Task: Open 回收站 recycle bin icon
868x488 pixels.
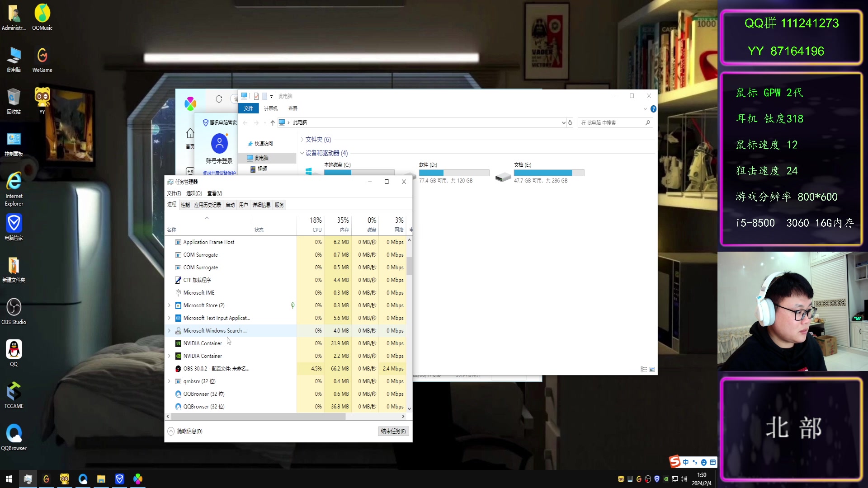Action: [14, 101]
